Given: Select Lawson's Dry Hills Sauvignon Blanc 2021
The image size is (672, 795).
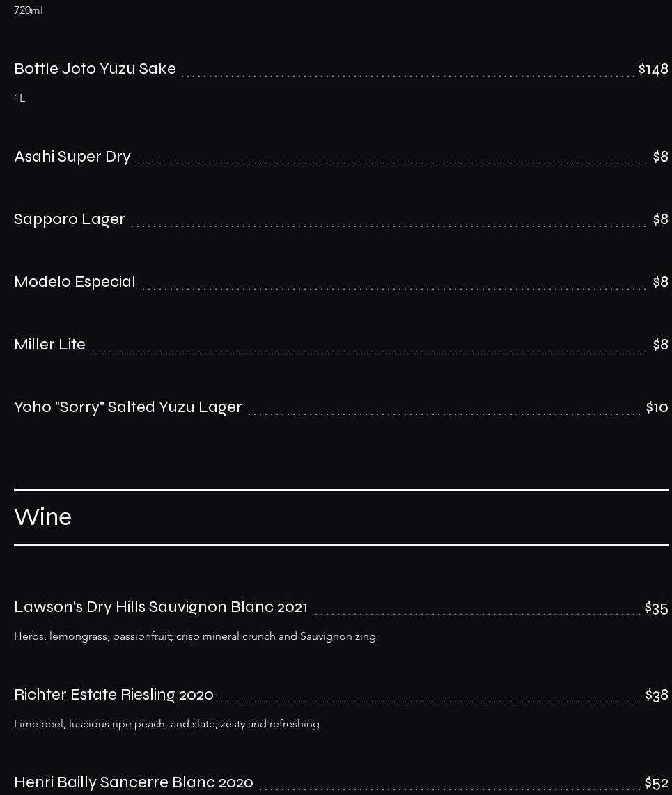Looking at the screenshot, I should point(161,607).
